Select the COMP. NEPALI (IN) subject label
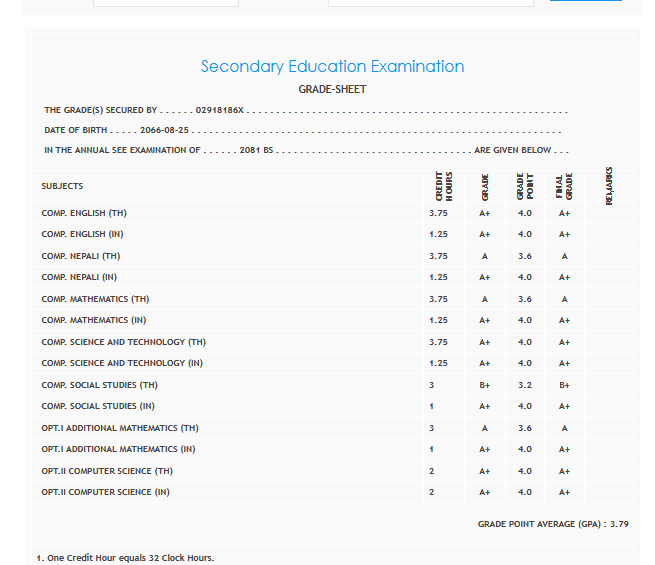Viewport: 655px width, 565px height. [79, 277]
